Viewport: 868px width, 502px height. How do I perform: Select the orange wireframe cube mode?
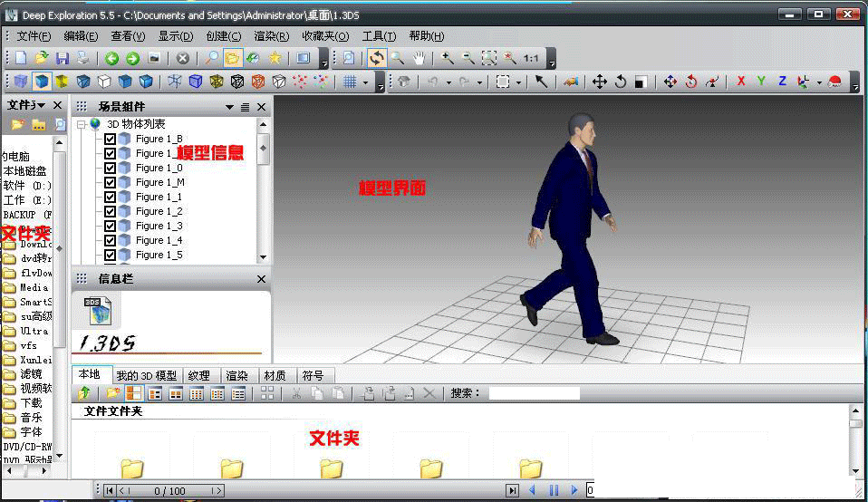(x=258, y=82)
